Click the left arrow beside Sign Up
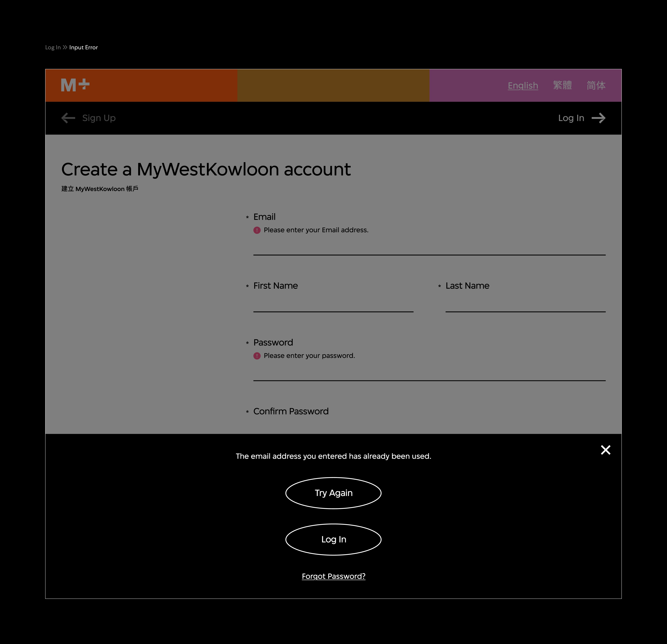667x644 pixels. tap(68, 118)
